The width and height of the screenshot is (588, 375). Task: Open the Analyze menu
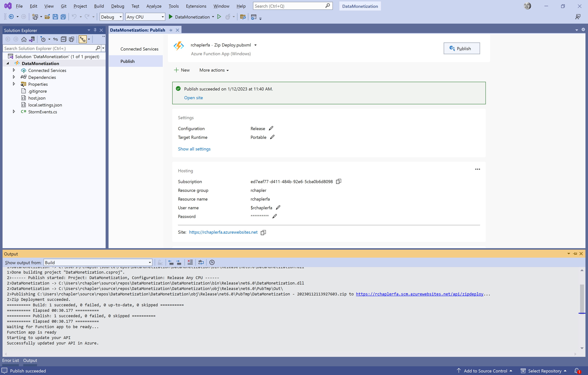point(154,6)
